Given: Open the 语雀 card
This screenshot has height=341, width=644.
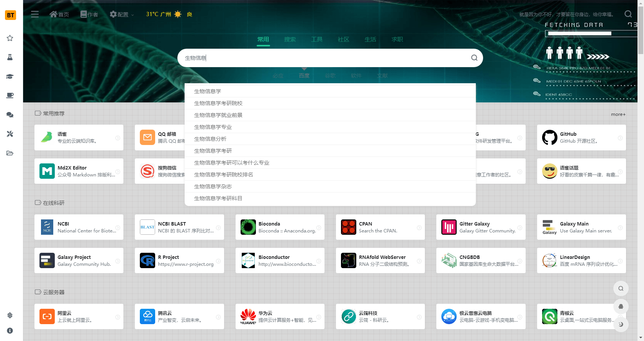Looking at the screenshot, I should coord(79,137).
